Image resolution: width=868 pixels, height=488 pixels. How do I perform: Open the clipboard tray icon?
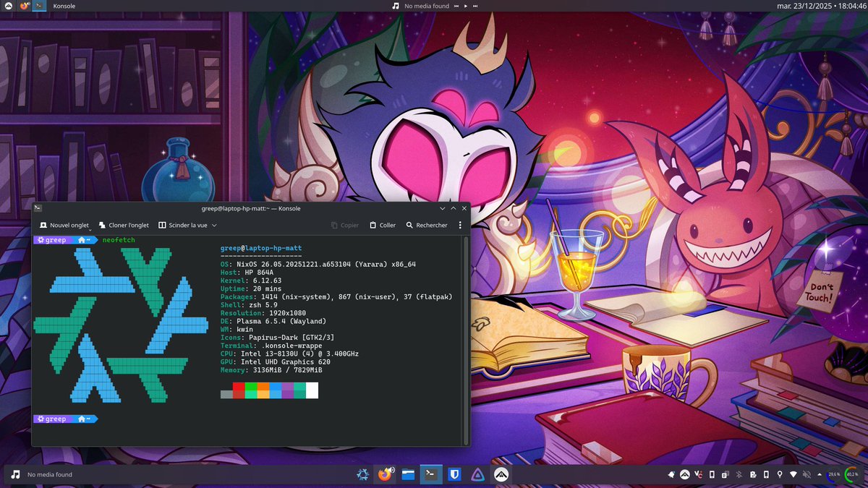click(725, 474)
